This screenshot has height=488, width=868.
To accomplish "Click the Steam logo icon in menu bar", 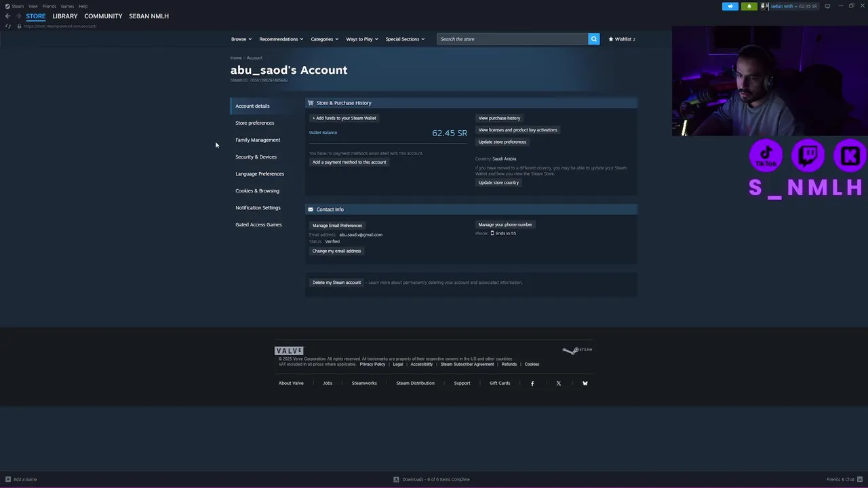I will tap(7, 6).
